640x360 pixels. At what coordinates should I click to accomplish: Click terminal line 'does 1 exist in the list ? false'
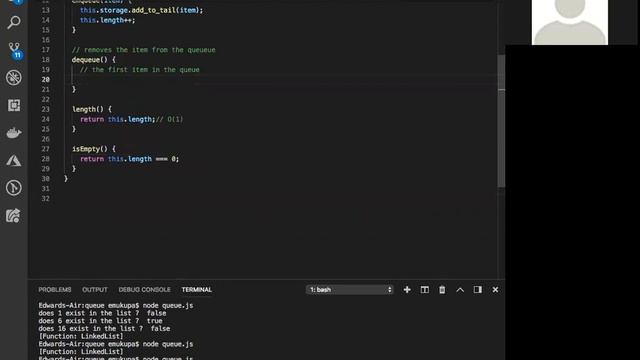point(102,313)
